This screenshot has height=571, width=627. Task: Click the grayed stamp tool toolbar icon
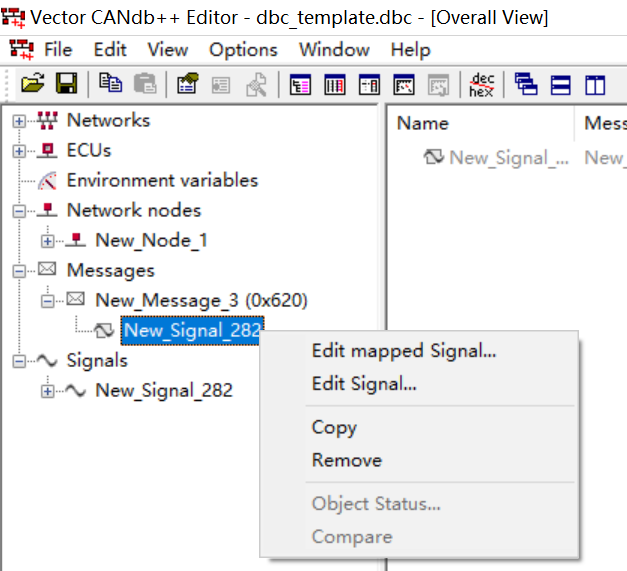[x=256, y=85]
